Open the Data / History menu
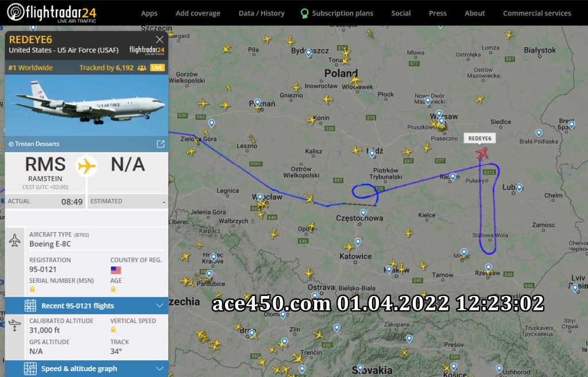The image size is (588, 377). (261, 13)
